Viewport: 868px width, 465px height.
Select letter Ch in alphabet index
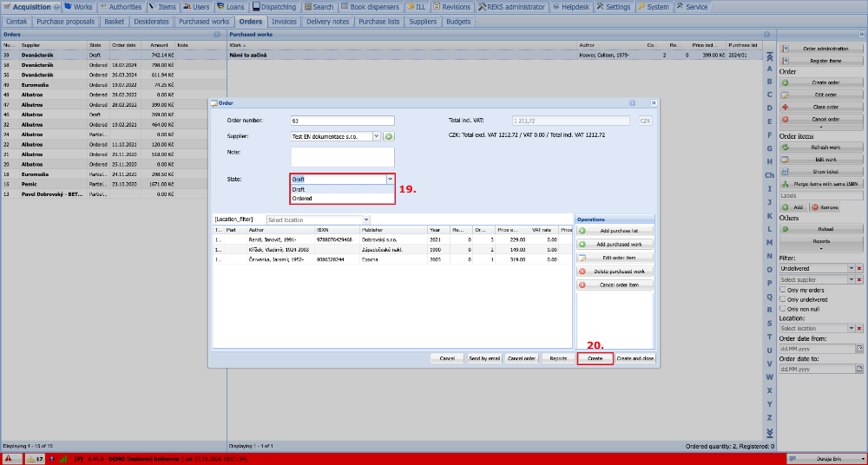click(769, 175)
